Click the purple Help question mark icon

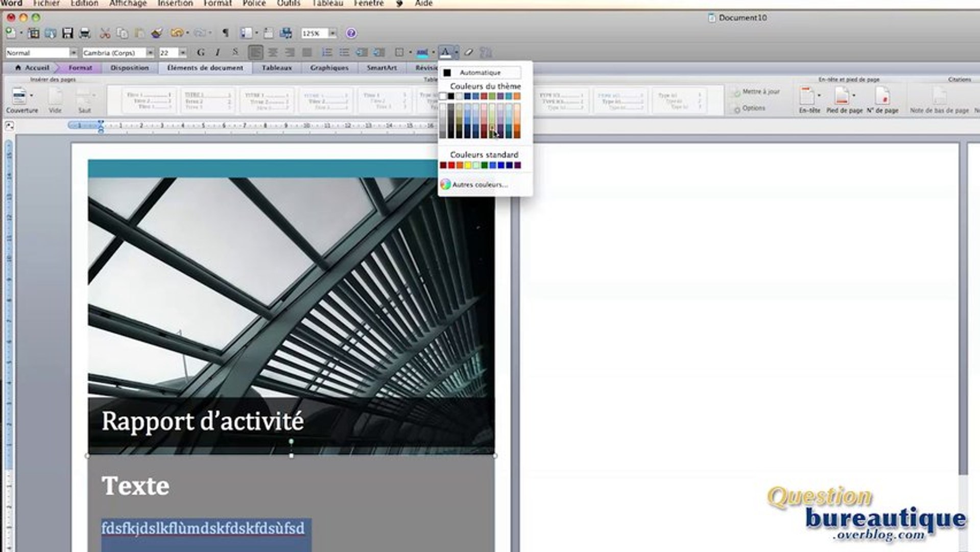click(x=351, y=33)
